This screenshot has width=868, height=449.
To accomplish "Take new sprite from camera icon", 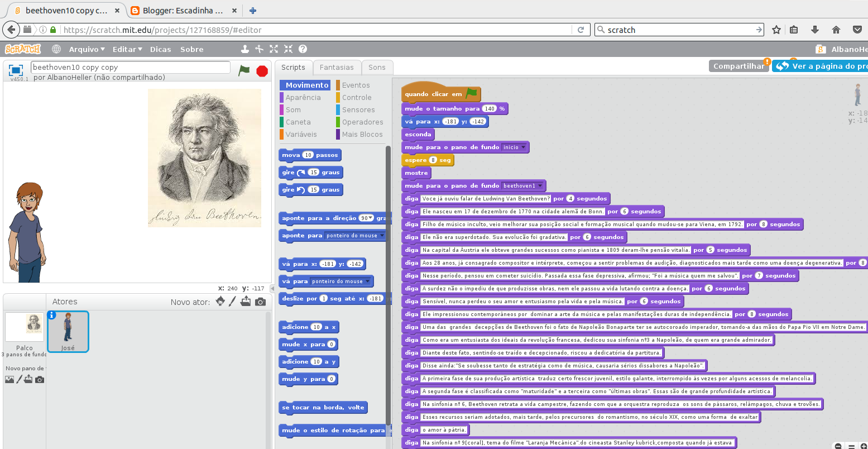I will tap(260, 302).
